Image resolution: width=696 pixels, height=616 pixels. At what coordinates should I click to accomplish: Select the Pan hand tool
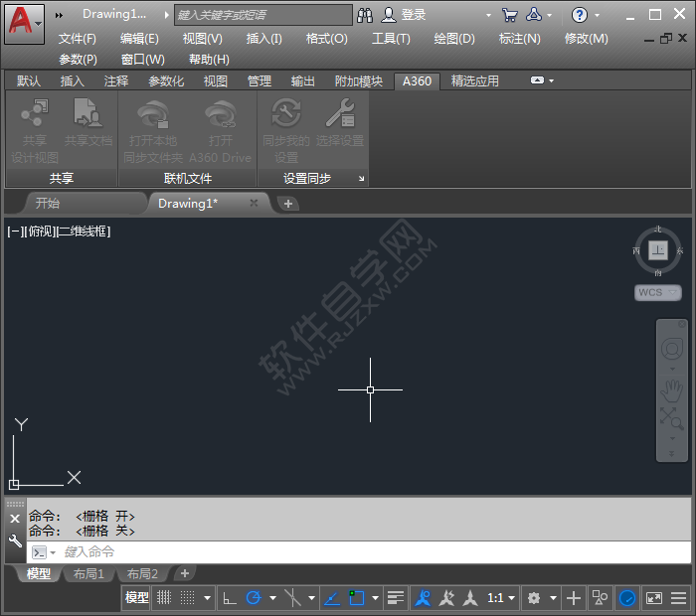671,390
